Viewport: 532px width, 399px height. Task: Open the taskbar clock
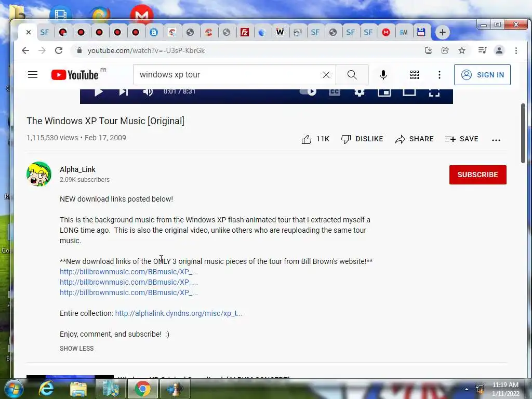click(x=505, y=389)
